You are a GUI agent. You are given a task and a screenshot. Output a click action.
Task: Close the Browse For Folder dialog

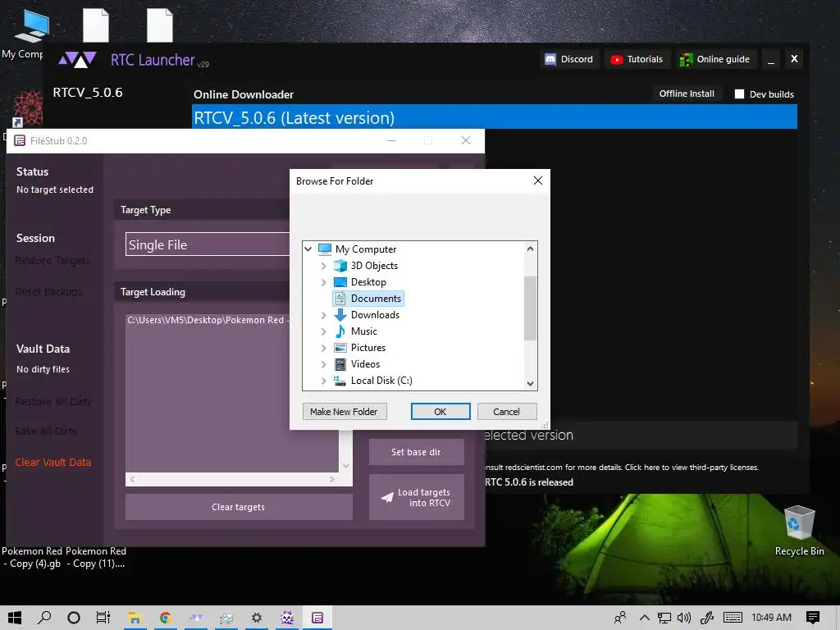point(538,181)
